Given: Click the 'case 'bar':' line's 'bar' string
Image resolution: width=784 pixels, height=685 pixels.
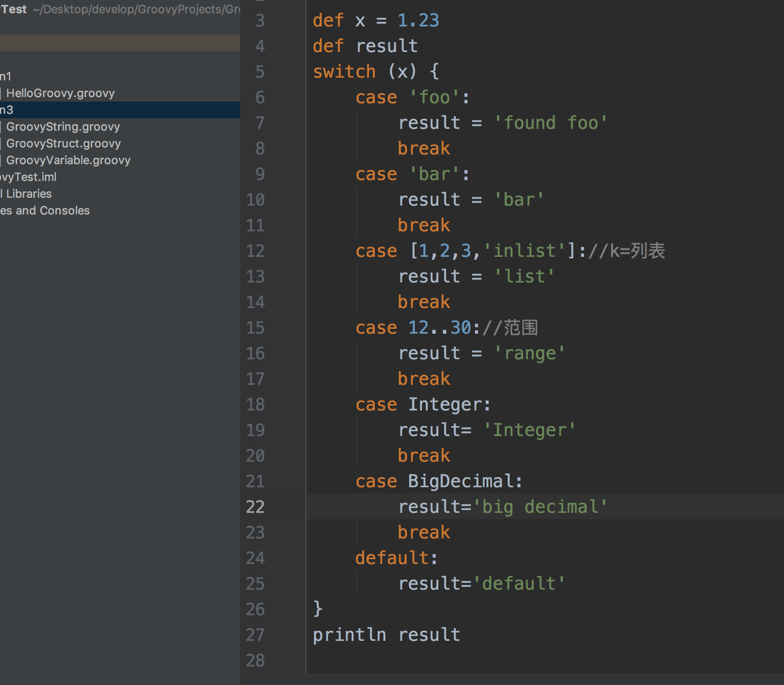Looking at the screenshot, I should (x=434, y=174).
